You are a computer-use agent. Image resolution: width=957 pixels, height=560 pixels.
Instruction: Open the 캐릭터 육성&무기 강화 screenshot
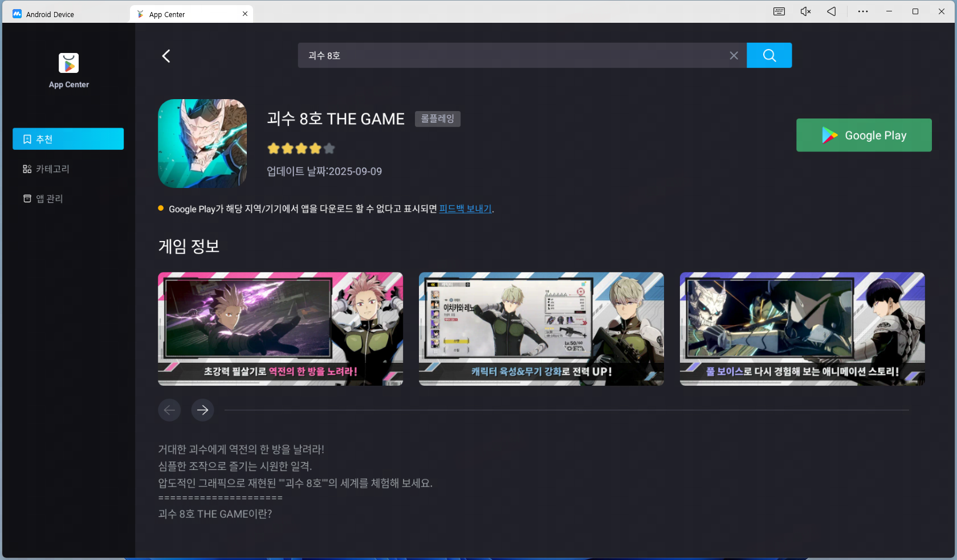[x=541, y=329]
